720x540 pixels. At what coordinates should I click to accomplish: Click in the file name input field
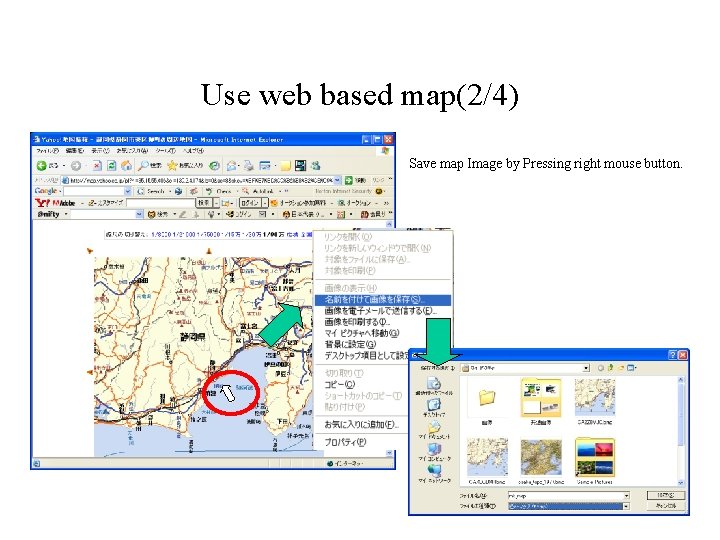565,496
